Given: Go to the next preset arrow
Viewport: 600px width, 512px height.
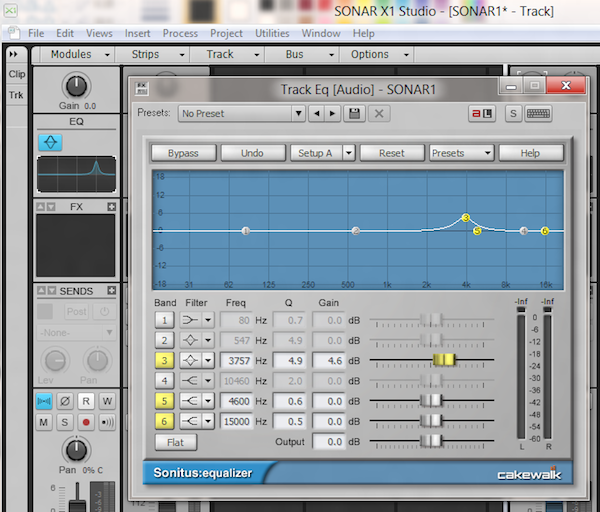Looking at the screenshot, I should (x=332, y=114).
